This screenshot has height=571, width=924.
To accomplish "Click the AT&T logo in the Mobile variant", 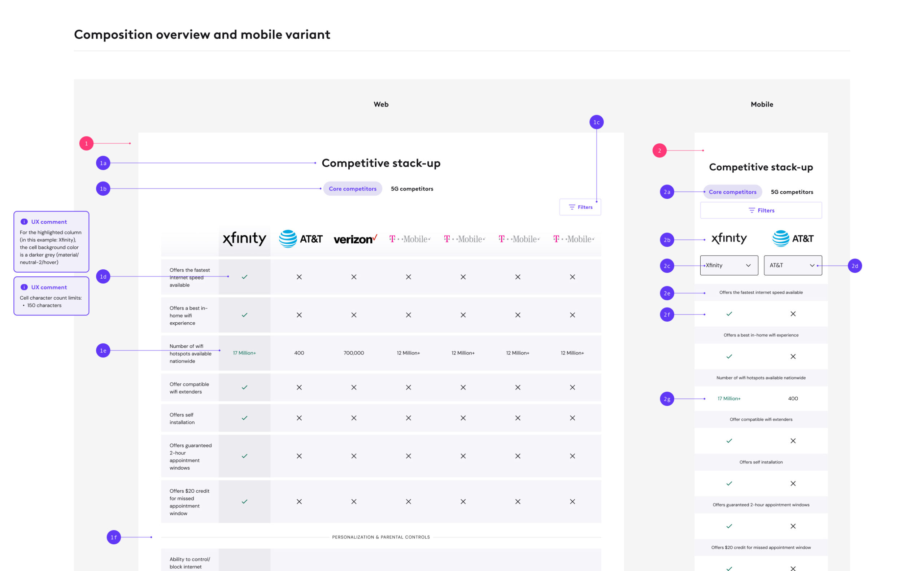I will 793,238.
